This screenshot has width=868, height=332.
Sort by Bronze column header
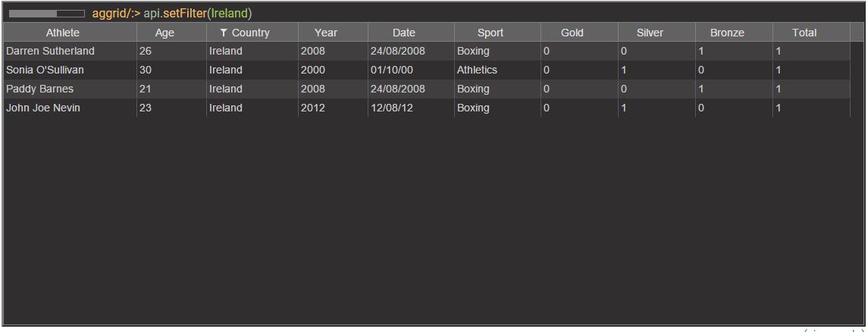point(727,33)
